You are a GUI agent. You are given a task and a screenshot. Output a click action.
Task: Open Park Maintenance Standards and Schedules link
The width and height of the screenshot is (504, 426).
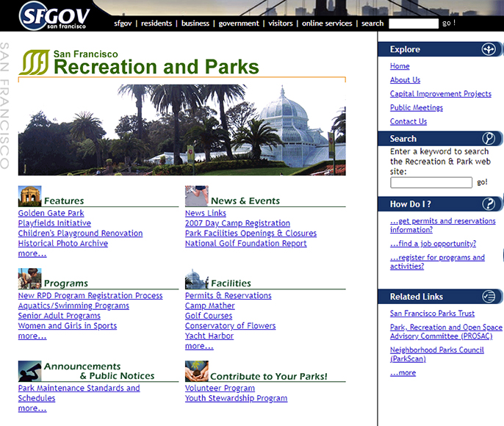coord(79,393)
